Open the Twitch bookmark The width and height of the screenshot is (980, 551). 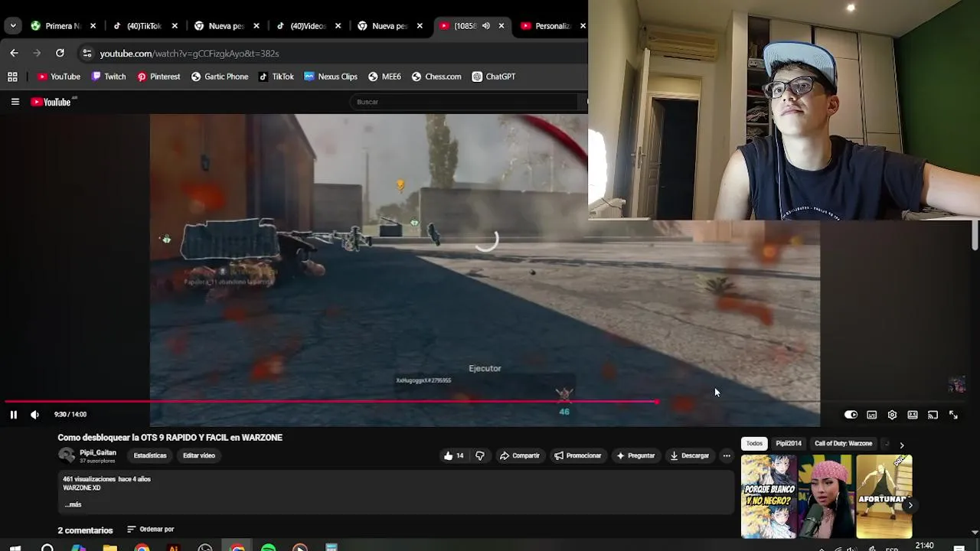click(108, 77)
